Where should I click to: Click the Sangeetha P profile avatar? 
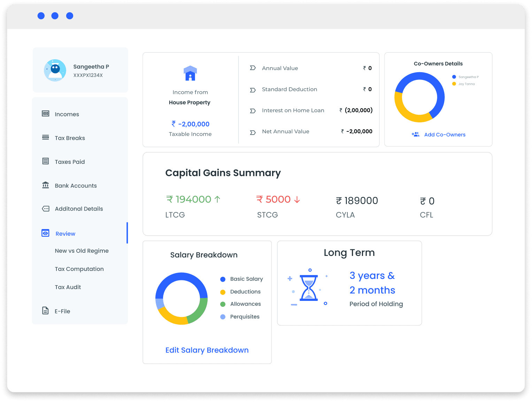coord(55,70)
